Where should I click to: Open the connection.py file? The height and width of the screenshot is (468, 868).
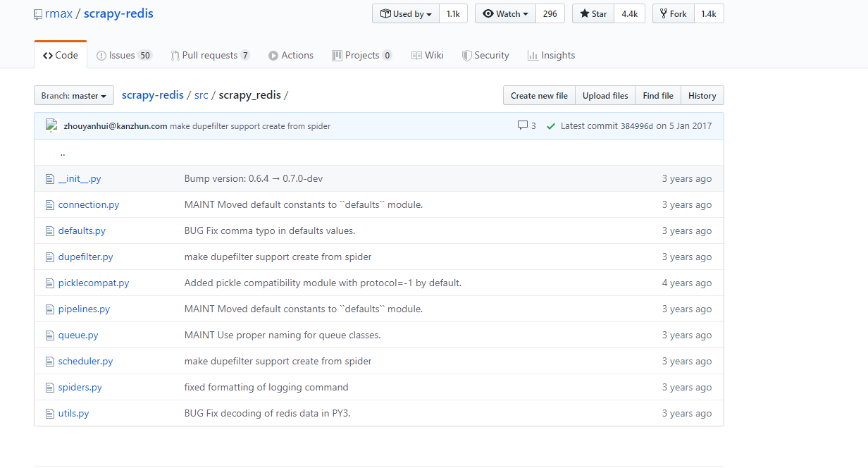[x=89, y=205]
